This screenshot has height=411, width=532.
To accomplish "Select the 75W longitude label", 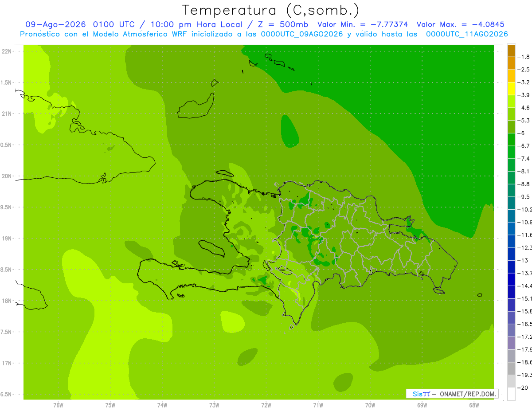I will 110,405.
